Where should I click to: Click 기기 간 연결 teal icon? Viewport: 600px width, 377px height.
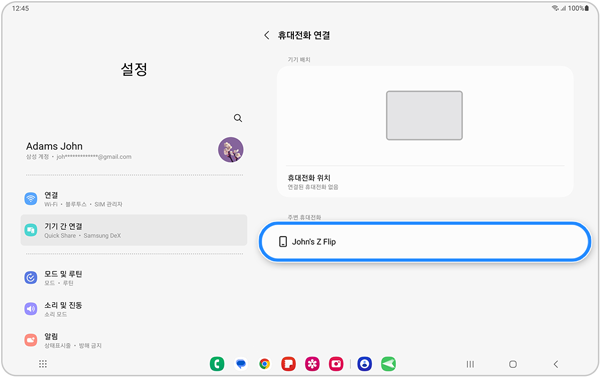[31, 230]
